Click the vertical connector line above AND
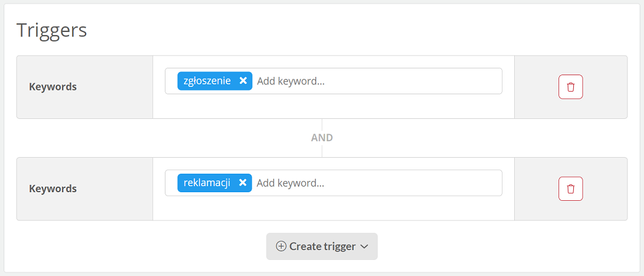Image resolution: width=644 pixels, height=276 pixels. (322, 125)
